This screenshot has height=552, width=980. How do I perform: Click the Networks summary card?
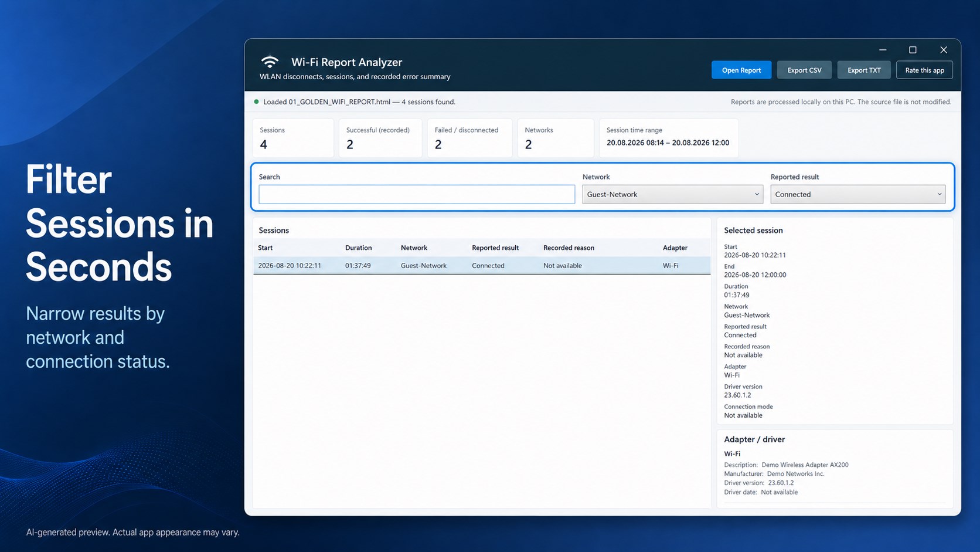pyautogui.click(x=556, y=138)
